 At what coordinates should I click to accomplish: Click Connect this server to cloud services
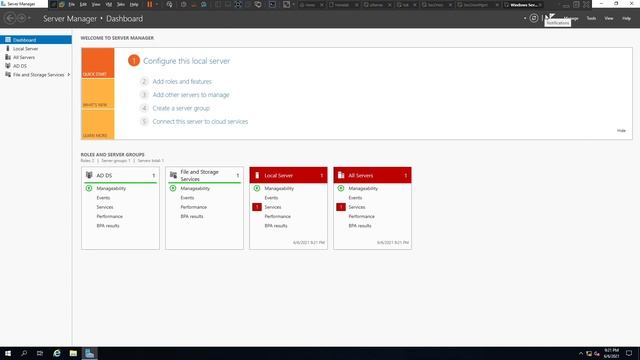(200, 122)
